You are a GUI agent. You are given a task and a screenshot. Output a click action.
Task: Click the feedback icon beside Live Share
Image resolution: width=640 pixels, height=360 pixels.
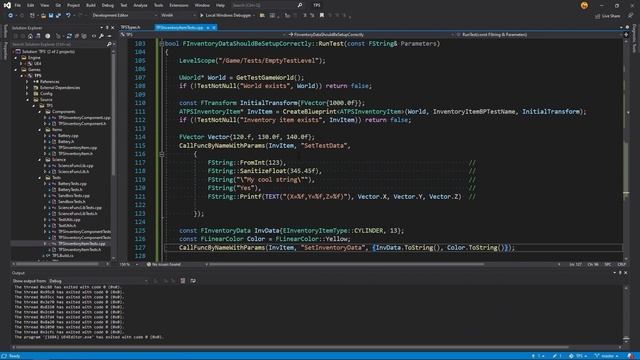pos(630,16)
